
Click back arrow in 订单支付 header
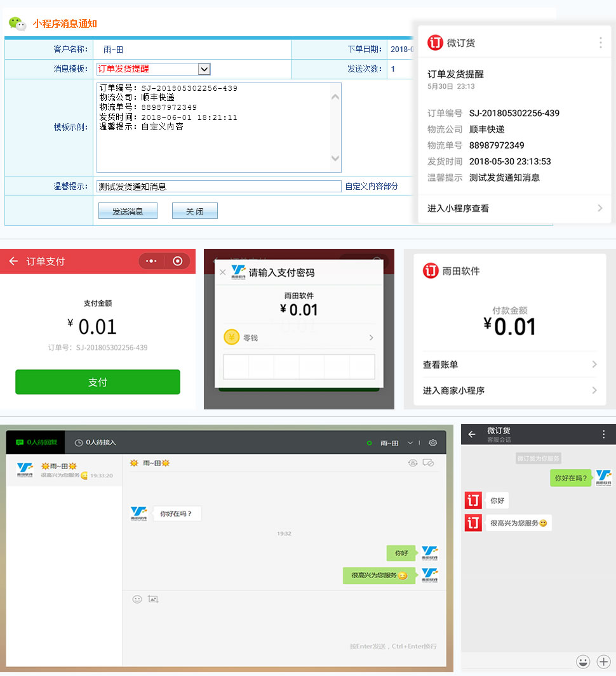[x=13, y=262]
